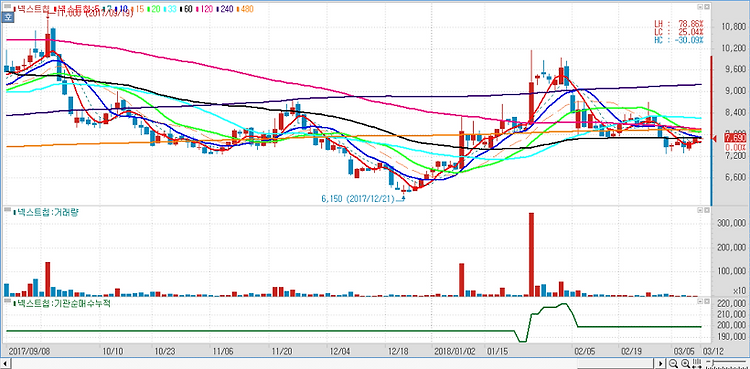Viewport: 750px width, 369px height.
Task: Click the candle spacing adjust icon
Action: [x=697, y=363]
